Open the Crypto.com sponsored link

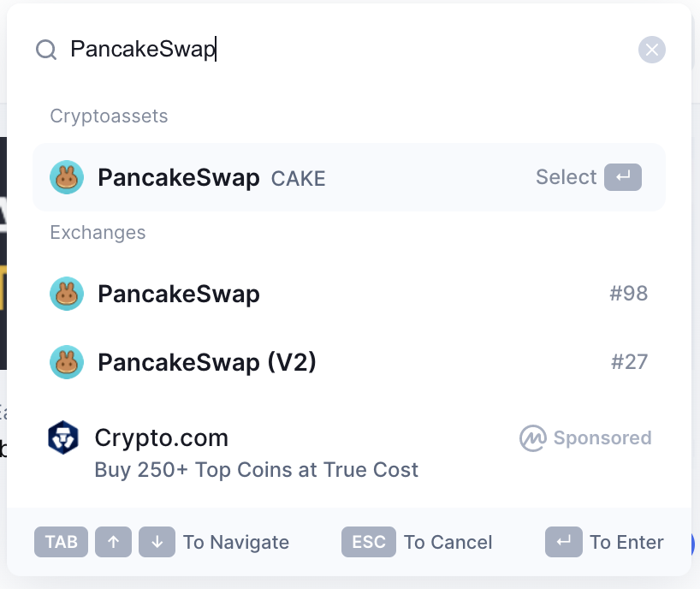349,452
